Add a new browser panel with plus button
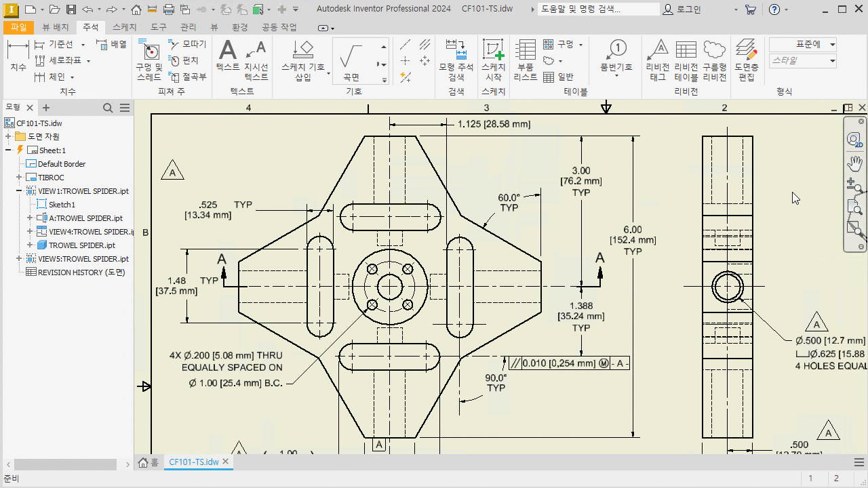Image resolution: width=868 pixels, height=488 pixels. click(46, 108)
